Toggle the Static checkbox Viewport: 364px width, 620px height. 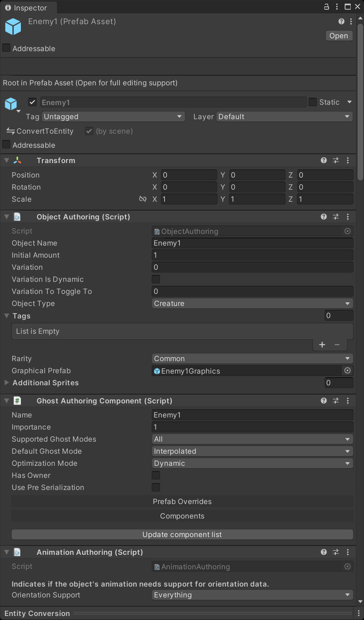coord(313,102)
